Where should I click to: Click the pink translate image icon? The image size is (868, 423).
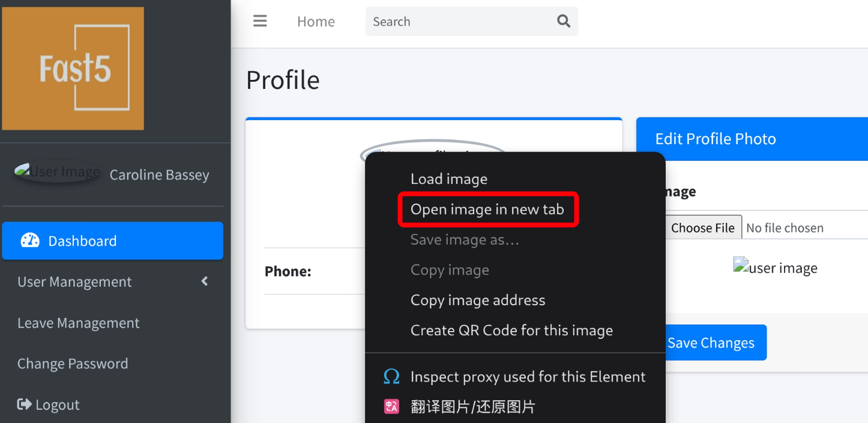(x=391, y=407)
